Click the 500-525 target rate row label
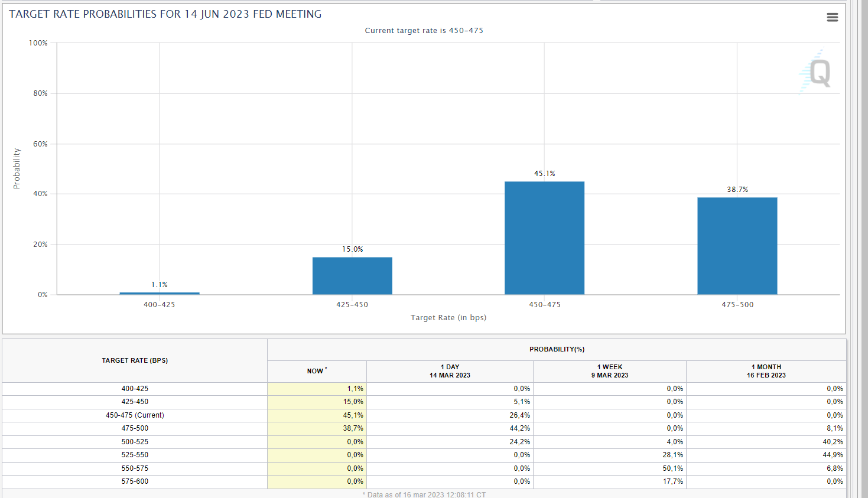Screen dimensions: 868x498 tap(135, 442)
